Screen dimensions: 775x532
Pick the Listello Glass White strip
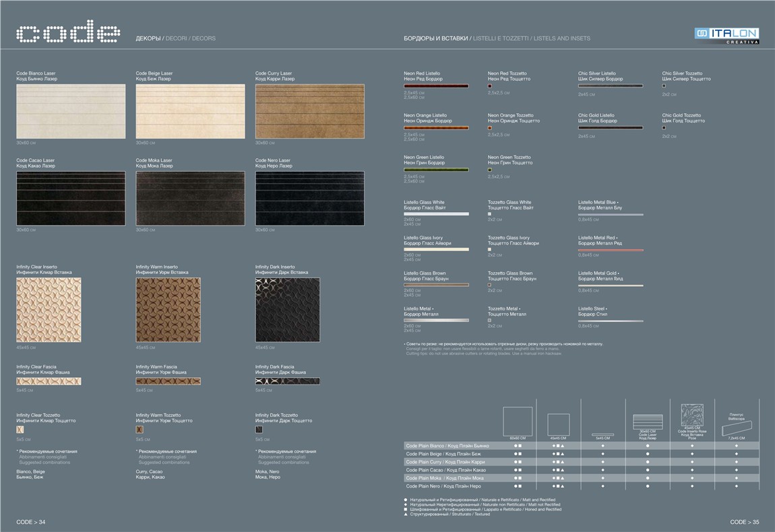click(x=437, y=214)
